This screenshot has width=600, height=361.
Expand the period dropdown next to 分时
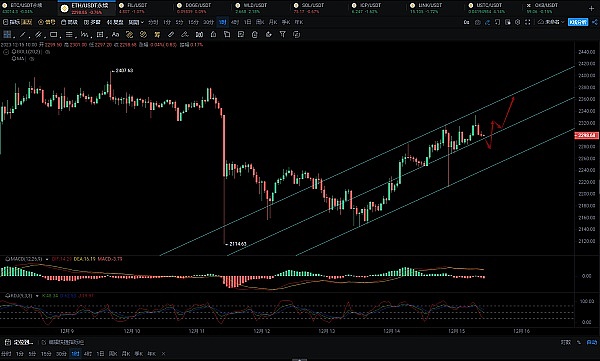pos(136,22)
